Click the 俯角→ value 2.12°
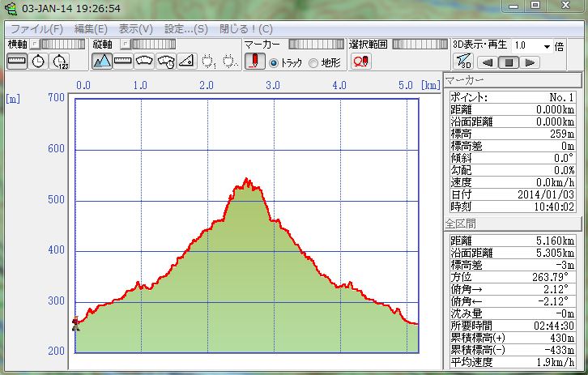This screenshot has width=588, height=375. pyautogui.click(x=556, y=289)
